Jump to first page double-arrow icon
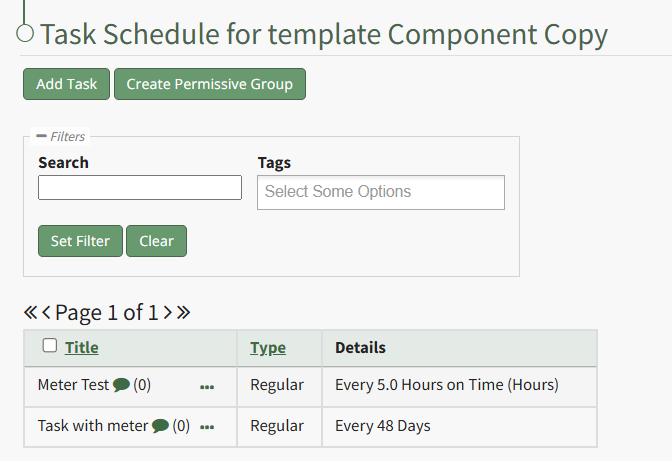The image size is (672, 461). [x=30, y=313]
